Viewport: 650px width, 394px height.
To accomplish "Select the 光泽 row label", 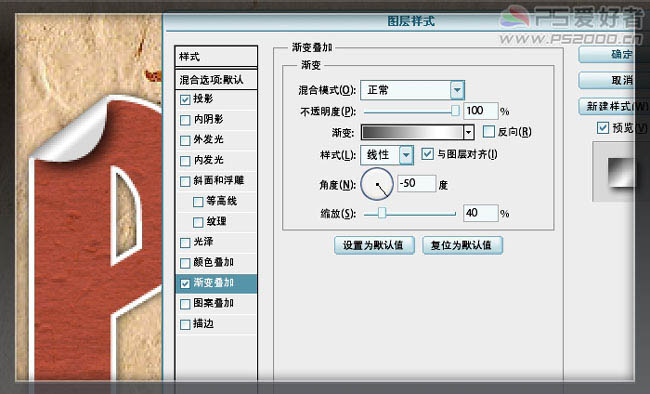I will pyautogui.click(x=203, y=242).
